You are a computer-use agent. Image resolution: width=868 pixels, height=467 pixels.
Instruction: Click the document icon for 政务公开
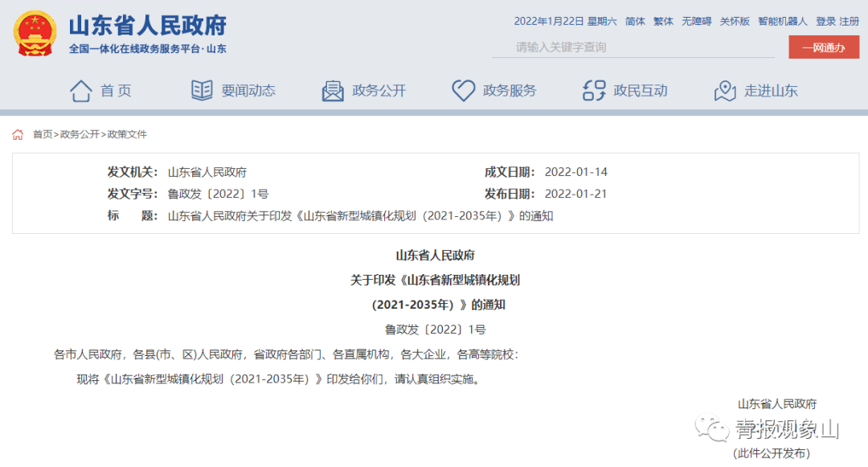[333, 91]
